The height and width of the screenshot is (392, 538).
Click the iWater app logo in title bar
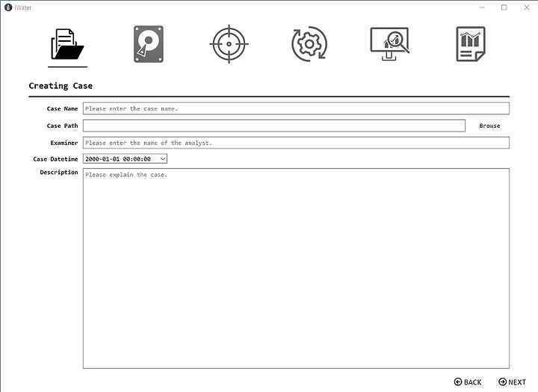pyautogui.click(x=8, y=7)
